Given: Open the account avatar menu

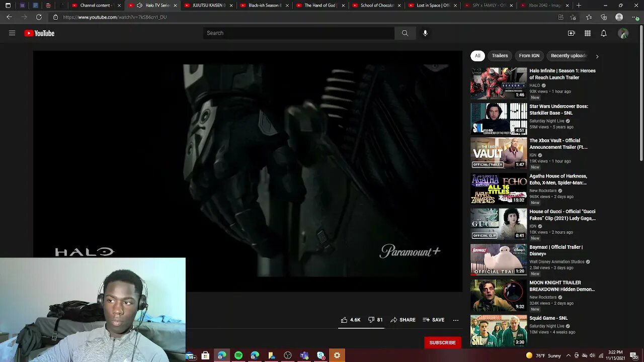Looking at the screenshot, I should click(x=623, y=33).
